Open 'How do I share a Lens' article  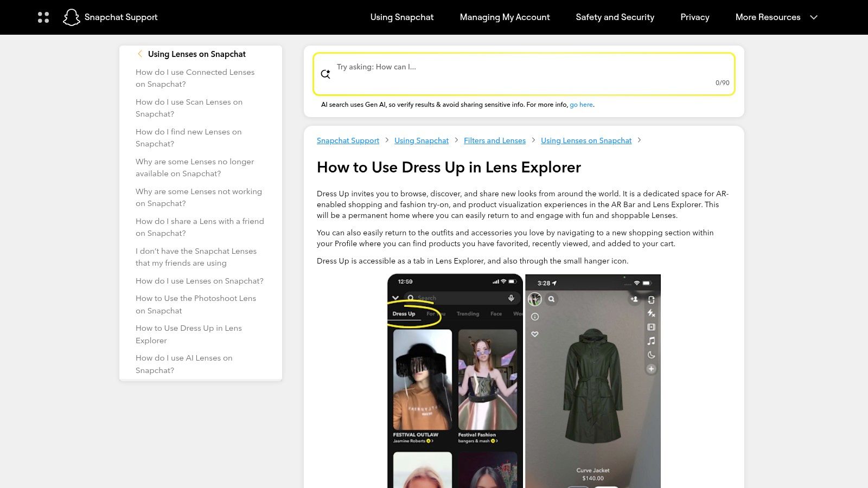point(200,227)
